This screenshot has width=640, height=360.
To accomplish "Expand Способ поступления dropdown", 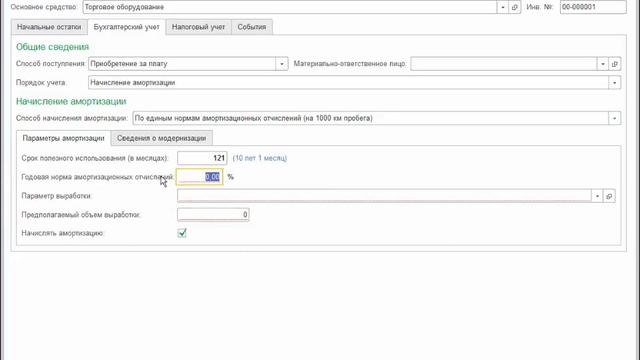I will pyautogui.click(x=282, y=64).
